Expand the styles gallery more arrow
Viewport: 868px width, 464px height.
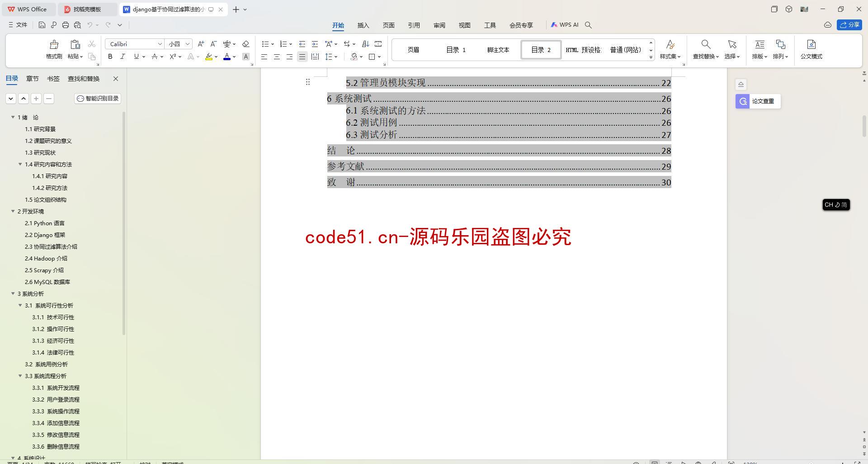coord(651,57)
